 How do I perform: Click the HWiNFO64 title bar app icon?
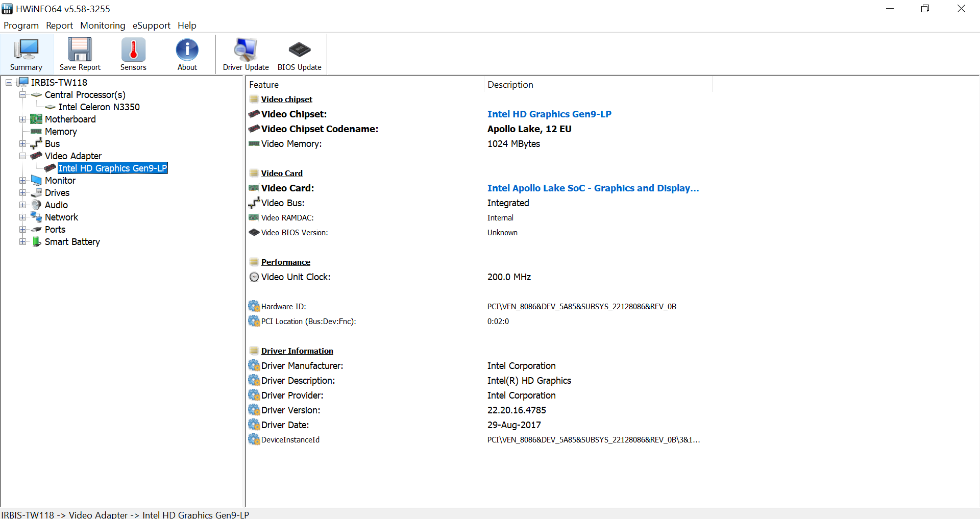(7, 9)
